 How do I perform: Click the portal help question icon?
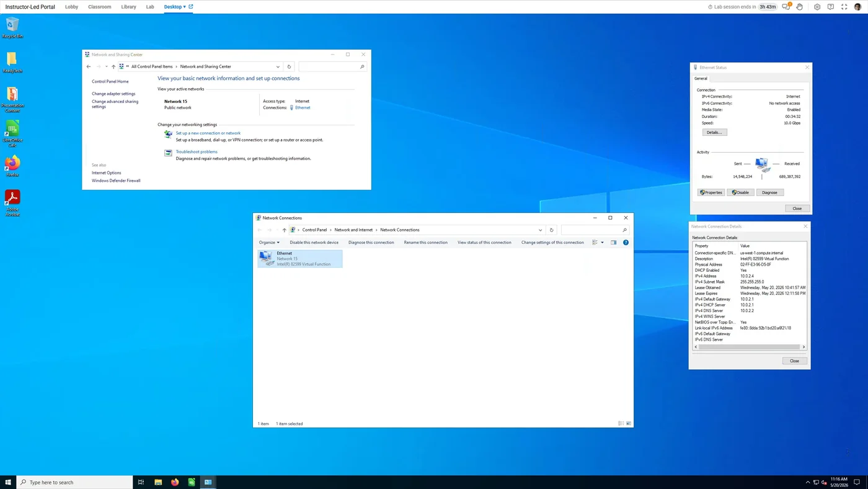(x=831, y=7)
